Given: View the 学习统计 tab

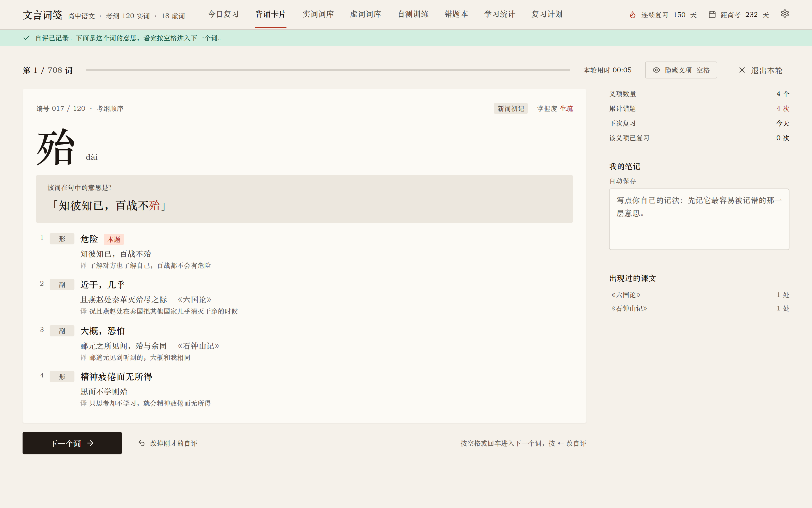Looking at the screenshot, I should pyautogui.click(x=500, y=14).
